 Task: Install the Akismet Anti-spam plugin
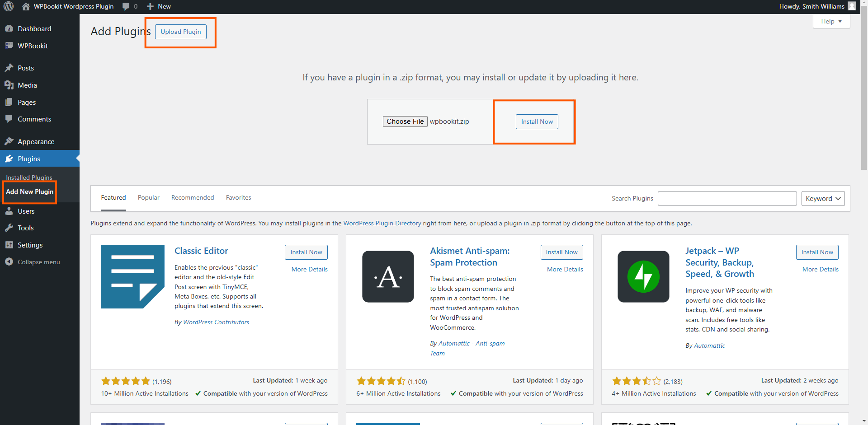click(x=561, y=252)
